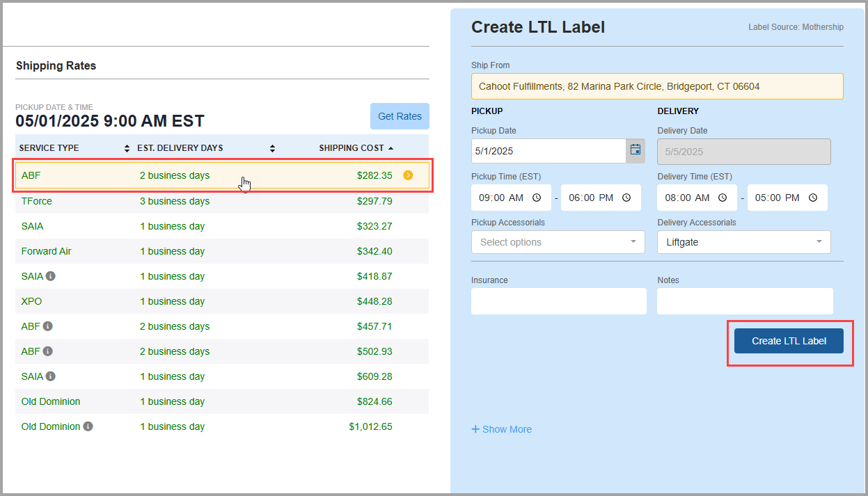The image size is (868, 496).
Task: Select the SAIA $323.27 rate
Action: 222,226
